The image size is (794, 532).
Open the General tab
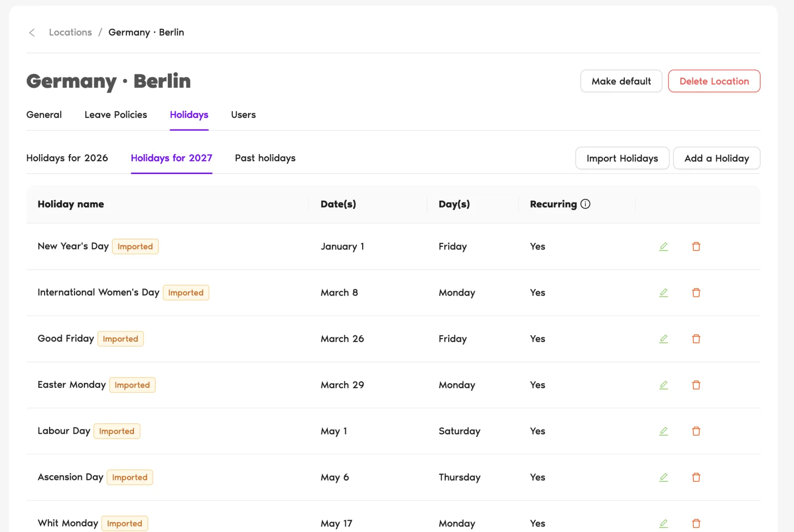[x=44, y=115]
